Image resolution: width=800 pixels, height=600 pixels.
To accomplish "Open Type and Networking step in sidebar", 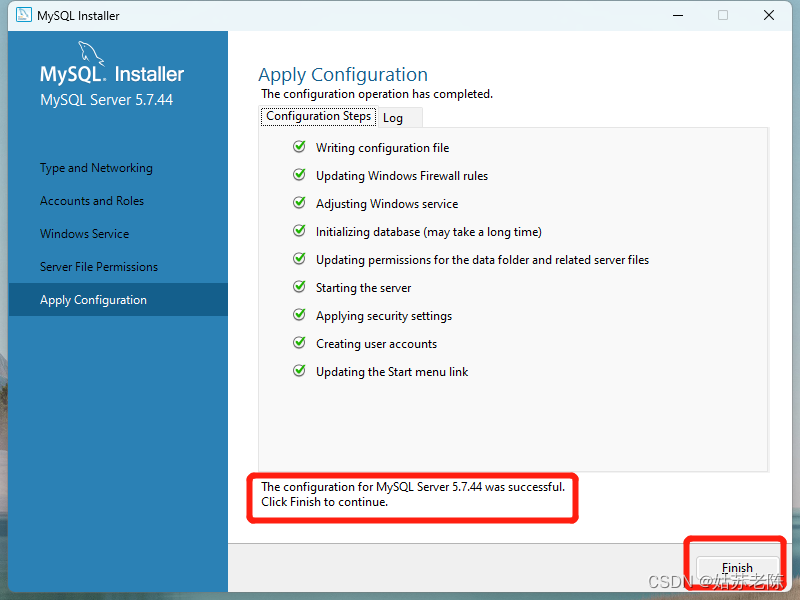I will (x=96, y=168).
